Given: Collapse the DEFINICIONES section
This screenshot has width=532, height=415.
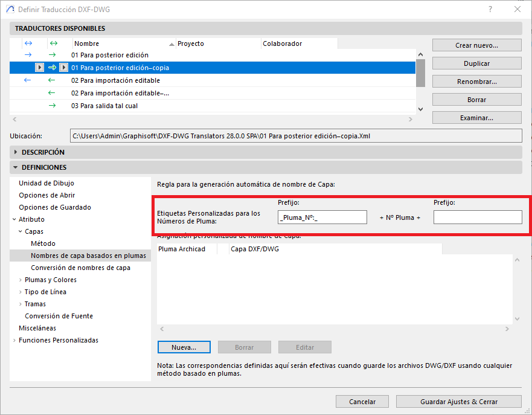Looking at the screenshot, I should pyautogui.click(x=16, y=167).
